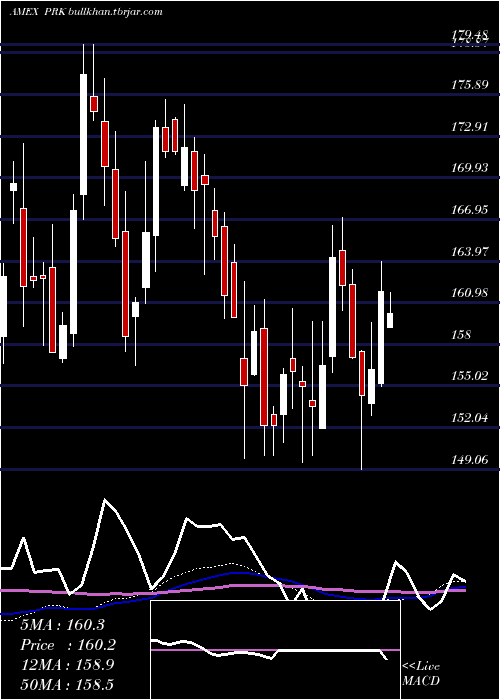Click the 172.91 price axis label
The height and width of the screenshot is (700, 500).
470,127
